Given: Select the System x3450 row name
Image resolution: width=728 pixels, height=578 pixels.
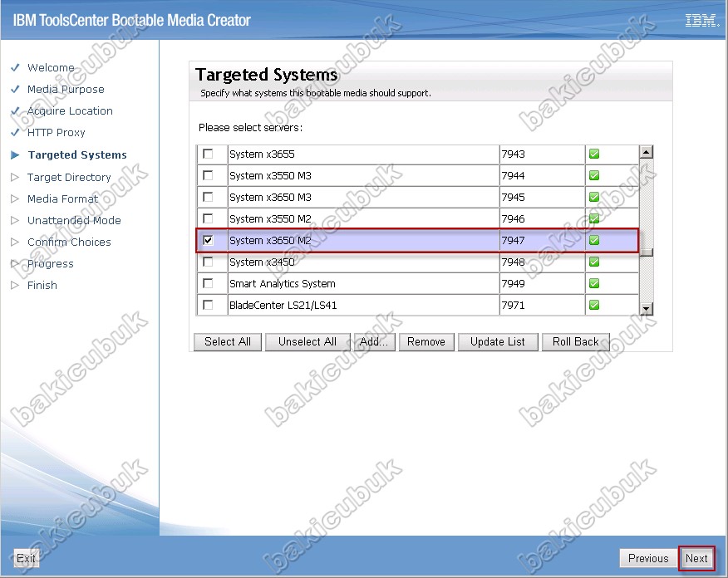Looking at the screenshot, I should [x=262, y=262].
